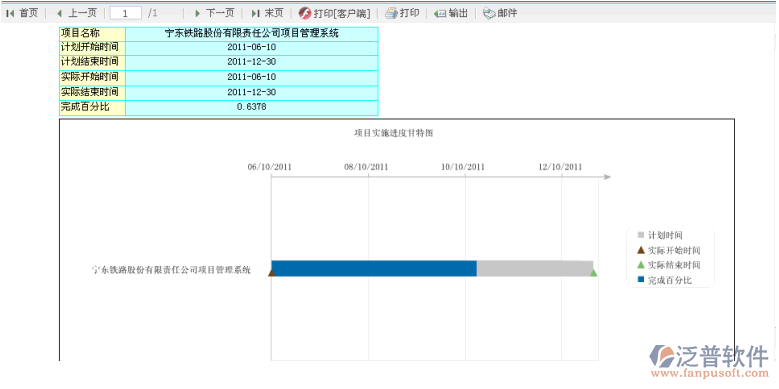
Task: Click the 项目实施进度甘特图 chart title
Action: click(x=394, y=133)
